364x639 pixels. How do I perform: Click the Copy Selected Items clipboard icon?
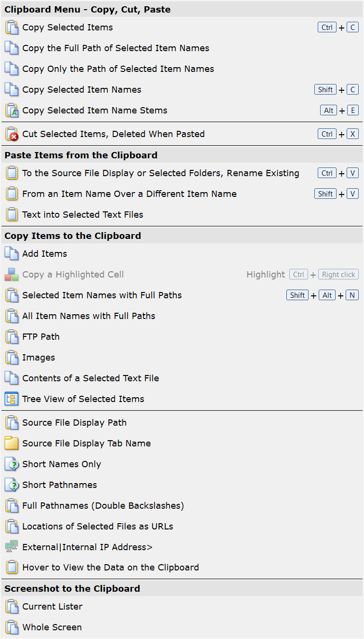(12, 28)
